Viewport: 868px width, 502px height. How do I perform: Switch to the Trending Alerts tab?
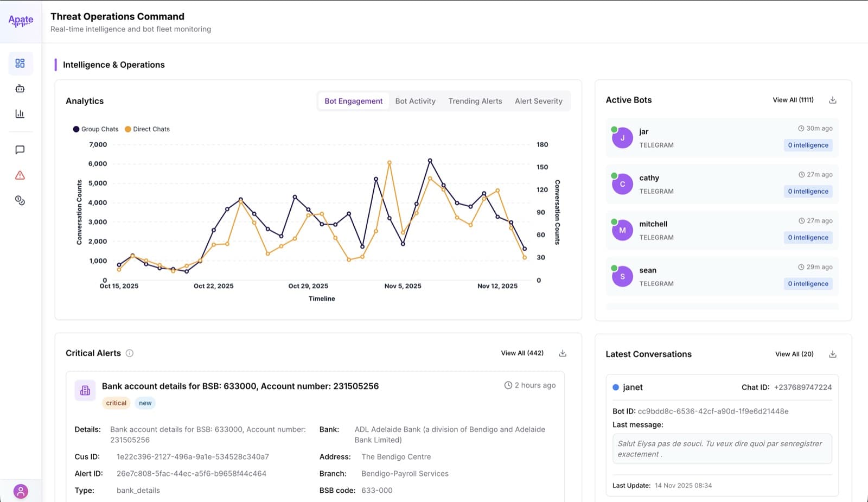(x=475, y=101)
